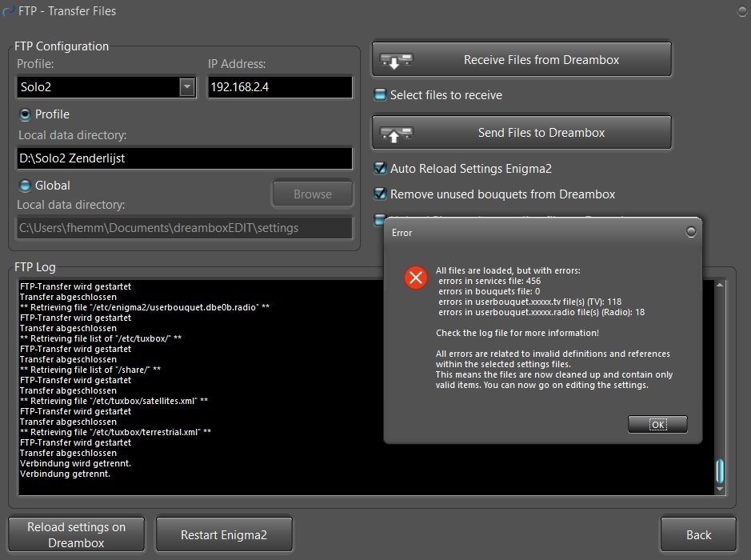Close the FTP Transfer Files window
Viewport: 751px width, 560px height.
pyautogui.click(x=742, y=11)
